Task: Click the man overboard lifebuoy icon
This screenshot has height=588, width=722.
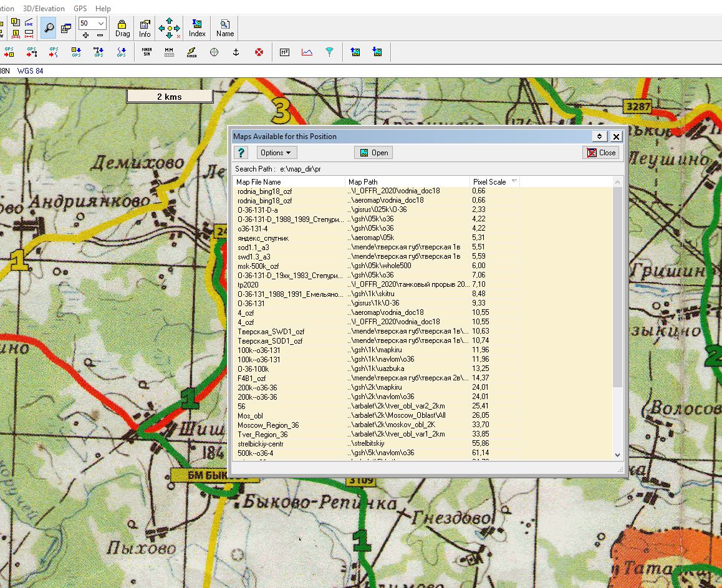Action: tap(259, 52)
